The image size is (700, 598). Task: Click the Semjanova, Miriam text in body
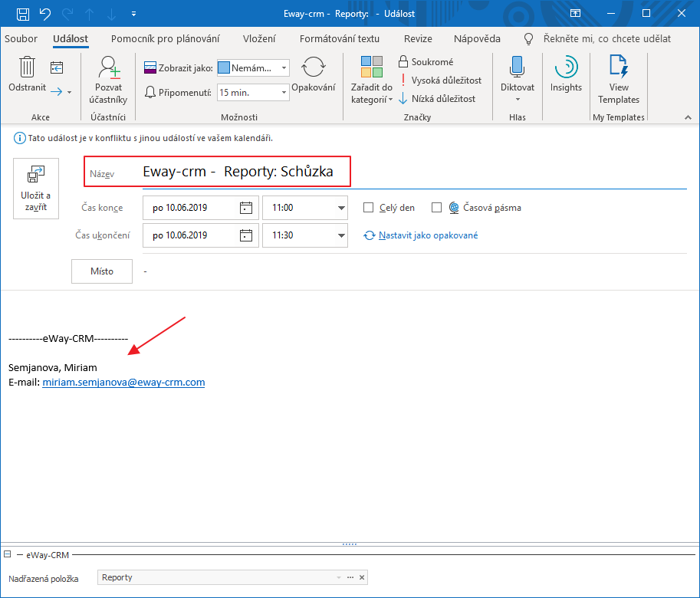(x=53, y=368)
